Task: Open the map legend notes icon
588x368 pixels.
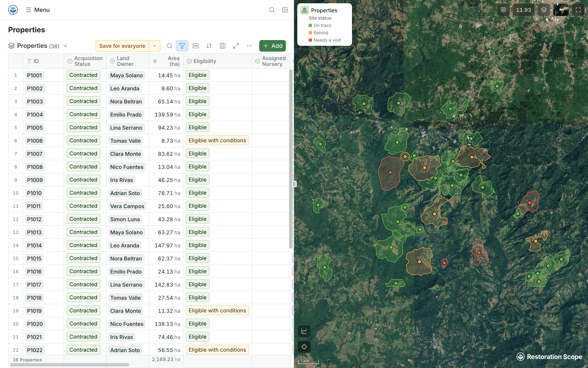Action: [503, 10]
